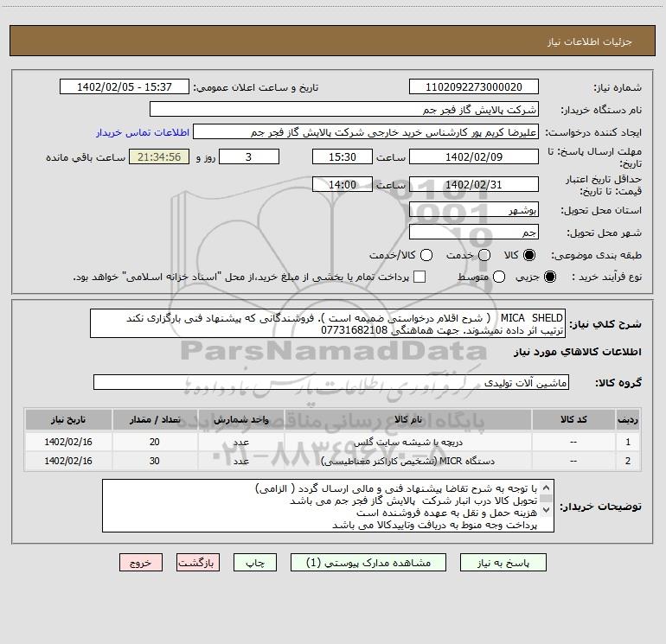The image size is (666, 644).
Task: Click quantity cell 20 in row 1
Action: point(155,442)
